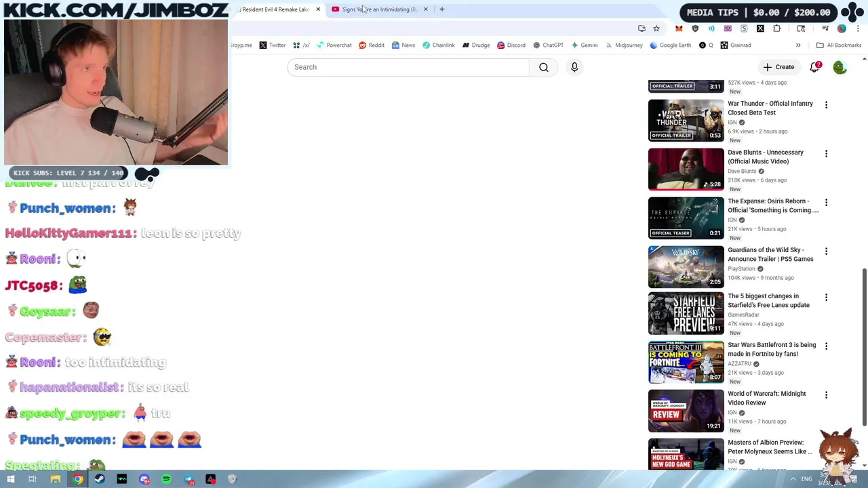Image resolution: width=868 pixels, height=488 pixels.
Task: Open YouTube notifications bell
Action: point(815,67)
